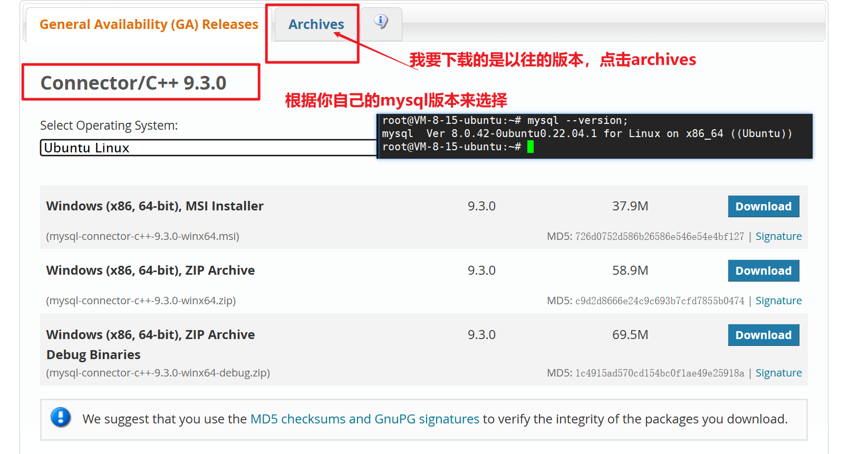
Task: Click the Windows (x86, 64-bit), MSI Installer title
Action: pyautogui.click(x=155, y=206)
